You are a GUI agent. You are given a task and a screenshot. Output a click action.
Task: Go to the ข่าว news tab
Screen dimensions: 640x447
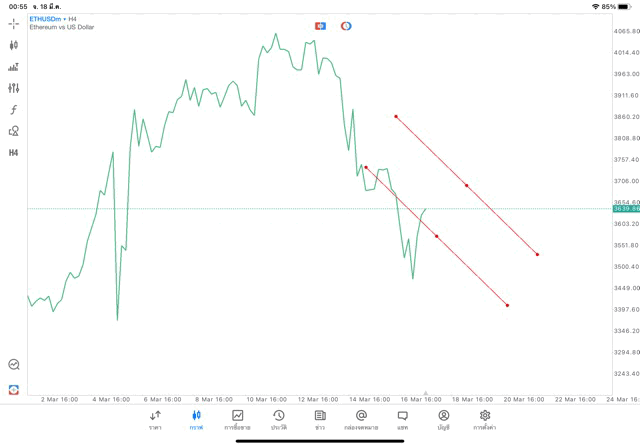click(320, 420)
